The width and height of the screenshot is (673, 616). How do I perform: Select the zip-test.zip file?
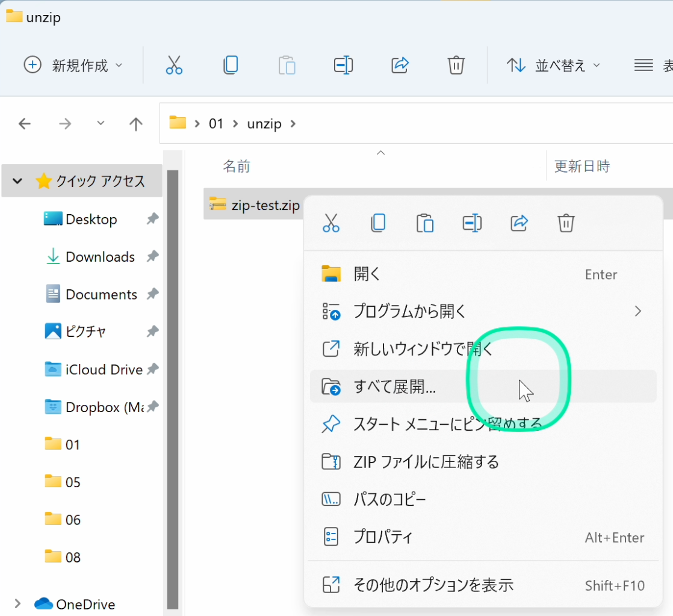(x=254, y=205)
